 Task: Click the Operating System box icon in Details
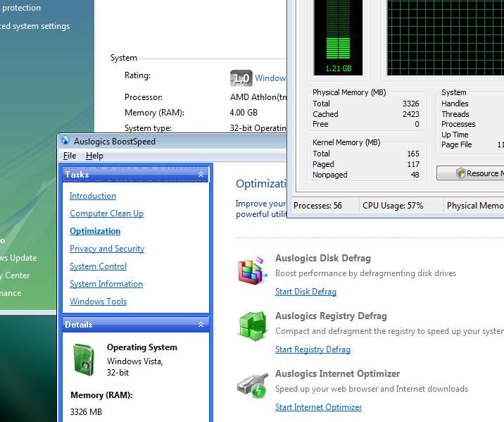84,359
